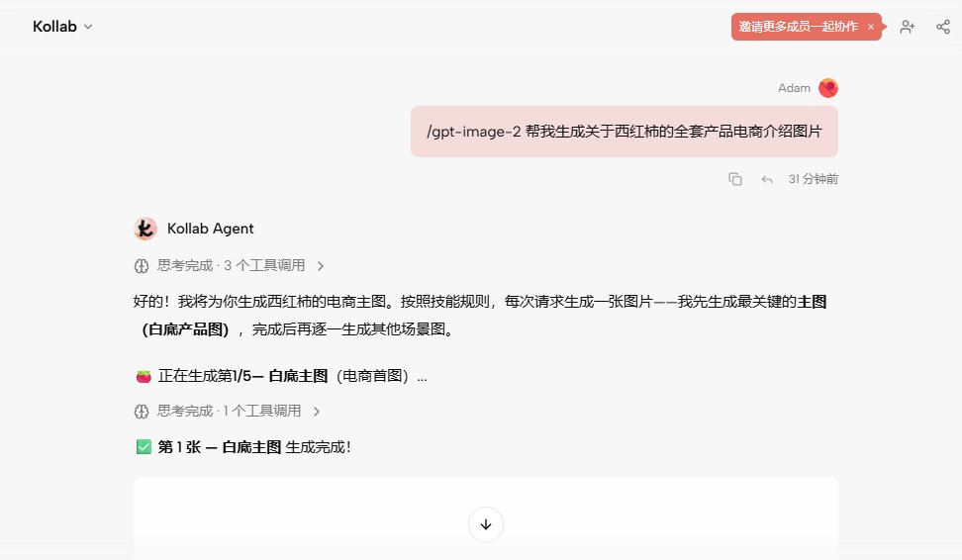Expand chevron next to 3 个工具调用
The width and height of the screenshot is (962, 560).
pos(321,265)
